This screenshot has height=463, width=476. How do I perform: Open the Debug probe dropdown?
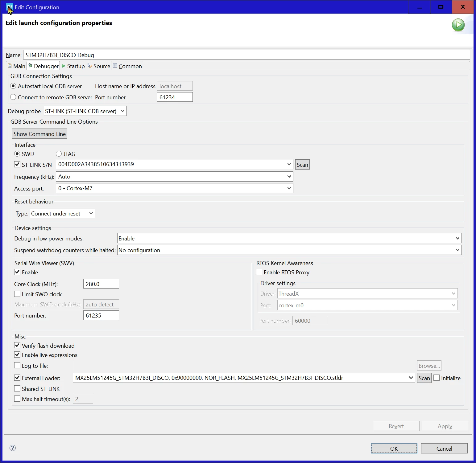coord(85,111)
